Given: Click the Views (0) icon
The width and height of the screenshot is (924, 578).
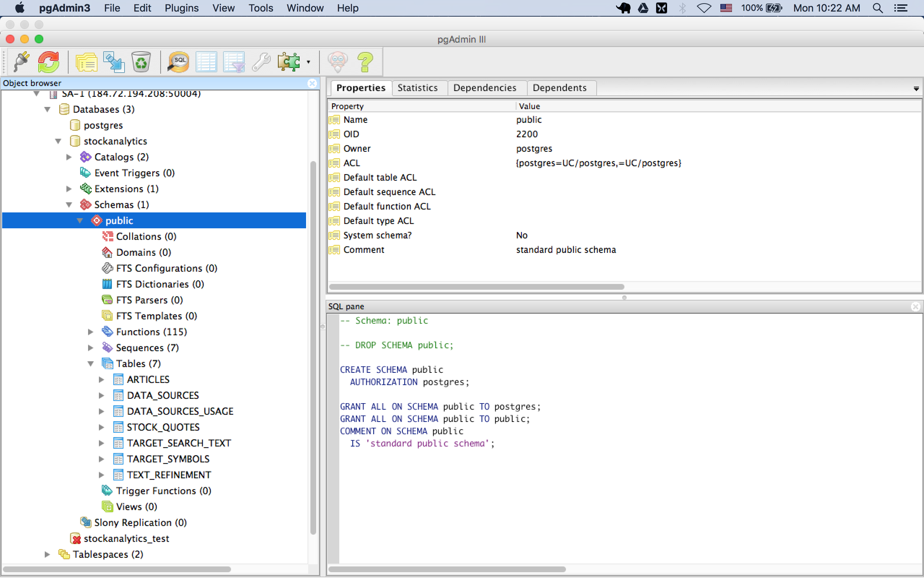Looking at the screenshot, I should pyautogui.click(x=107, y=507).
